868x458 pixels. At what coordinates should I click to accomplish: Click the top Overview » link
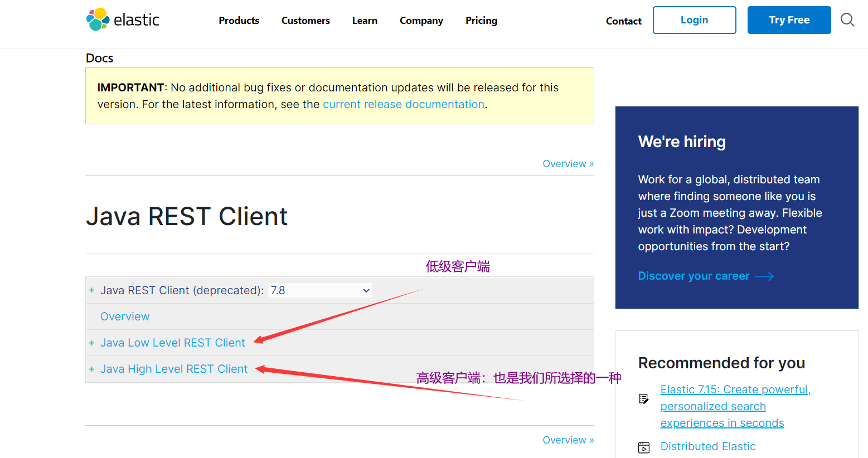(x=568, y=164)
